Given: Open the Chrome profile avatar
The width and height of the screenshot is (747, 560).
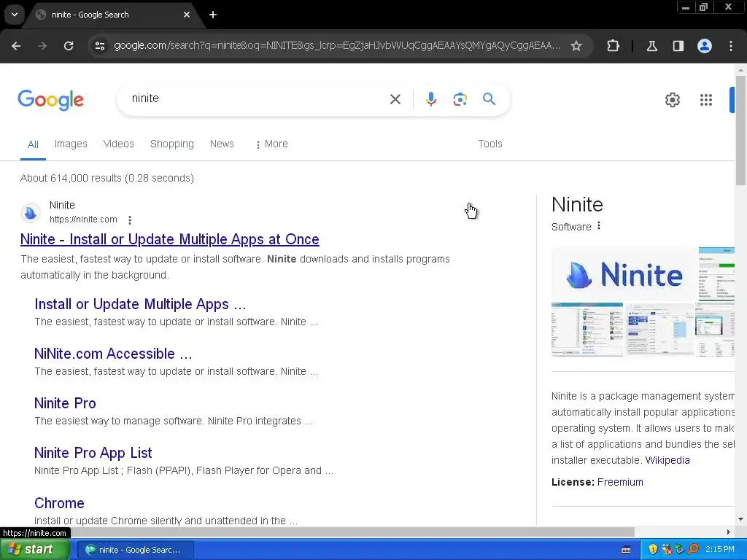Looking at the screenshot, I should pyautogui.click(x=705, y=46).
